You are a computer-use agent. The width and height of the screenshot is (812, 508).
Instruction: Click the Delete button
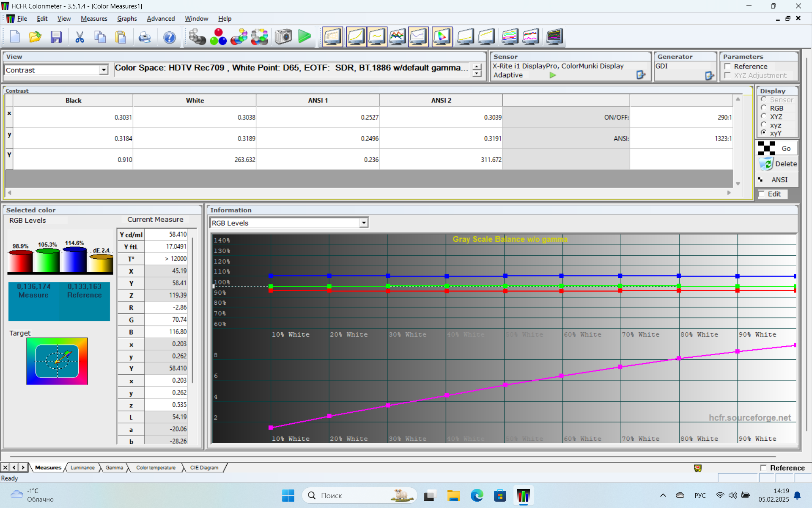point(778,164)
